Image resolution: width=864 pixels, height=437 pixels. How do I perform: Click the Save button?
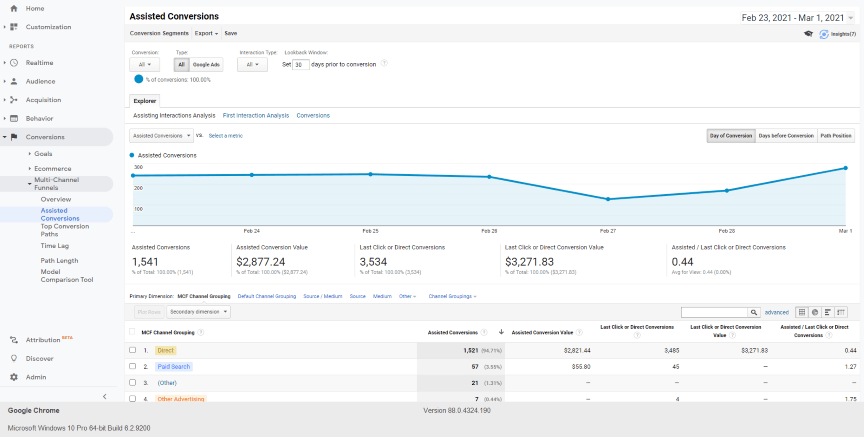[231, 33]
